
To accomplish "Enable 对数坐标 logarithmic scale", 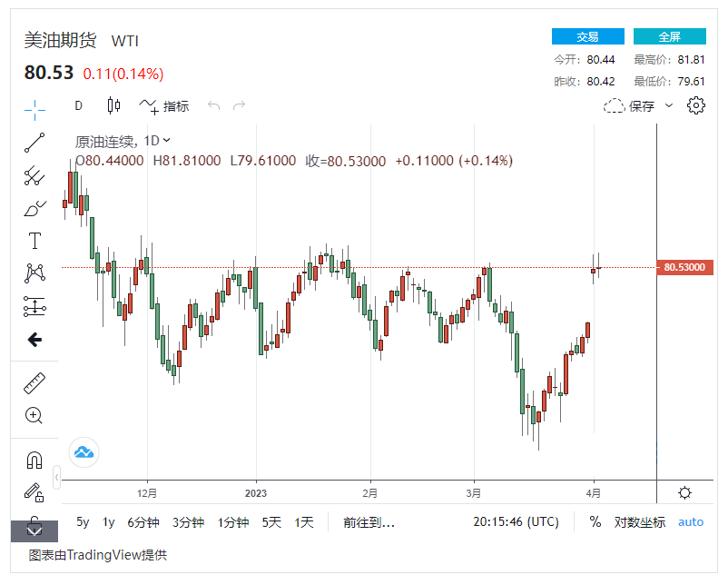I will [639, 522].
